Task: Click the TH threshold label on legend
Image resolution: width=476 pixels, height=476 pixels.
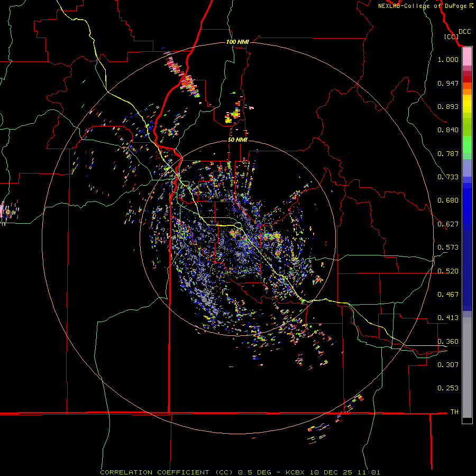Action: pos(454,412)
